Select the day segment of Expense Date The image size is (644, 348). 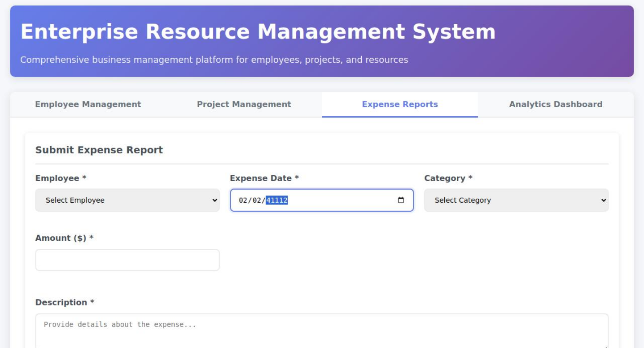click(256, 200)
